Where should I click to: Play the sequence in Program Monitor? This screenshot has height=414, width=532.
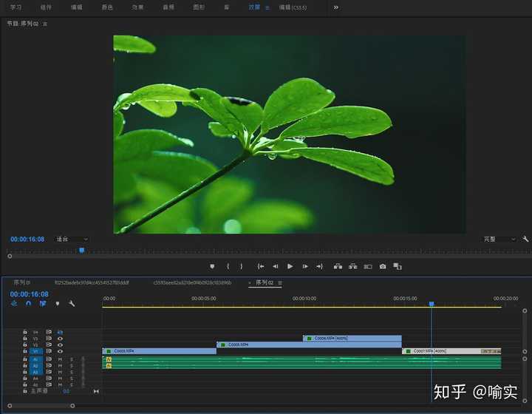click(290, 266)
